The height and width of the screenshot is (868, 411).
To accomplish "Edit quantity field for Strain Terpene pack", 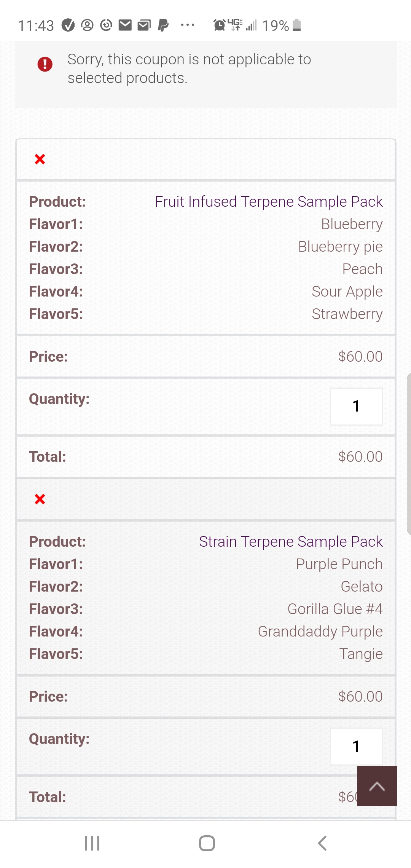I will tap(356, 746).
